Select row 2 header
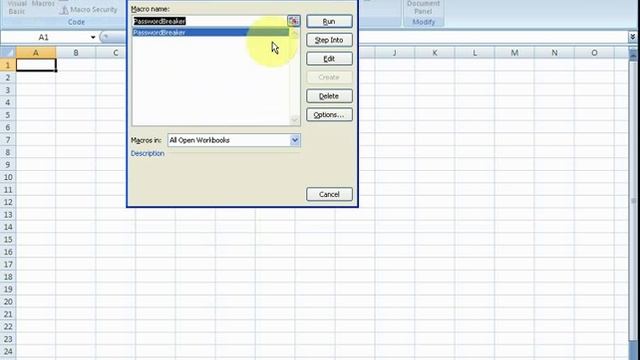The width and height of the screenshot is (640, 360). tap(8, 78)
